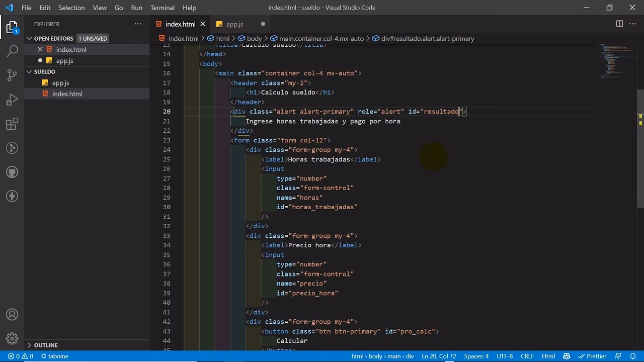Screen dimensions: 644x362
Task: Open the Source Control view
Action: tap(12, 75)
